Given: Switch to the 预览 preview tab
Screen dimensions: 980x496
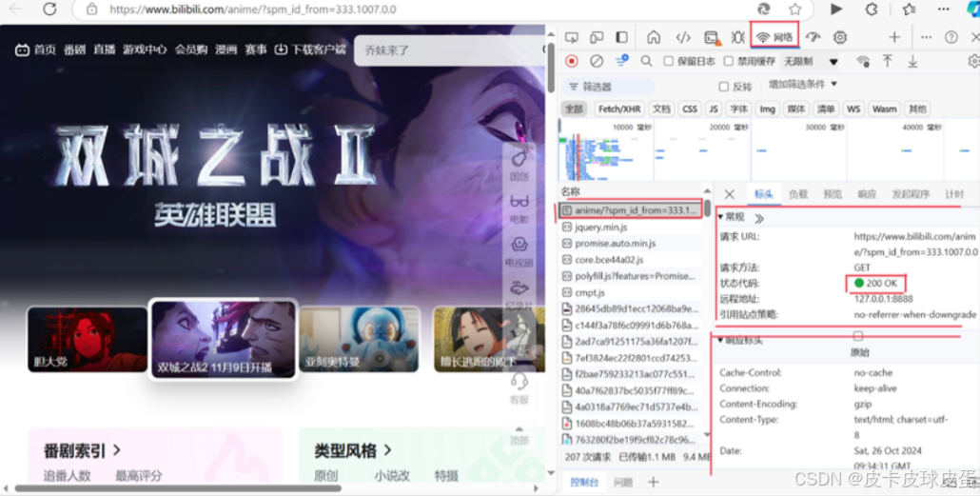Looking at the screenshot, I should tap(833, 194).
